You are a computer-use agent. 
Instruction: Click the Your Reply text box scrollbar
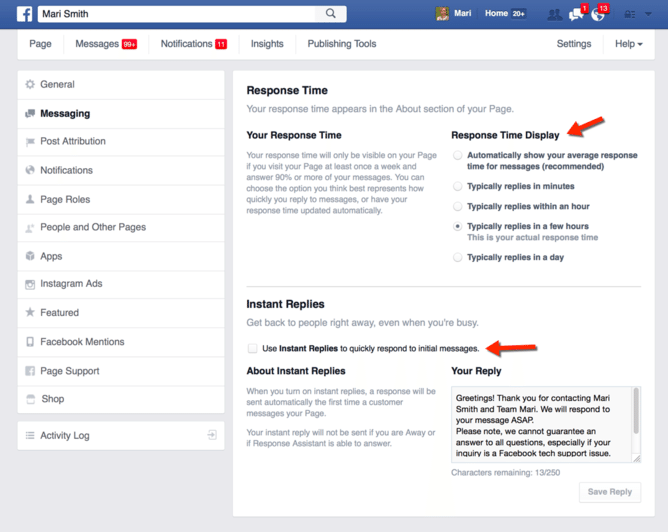pyautogui.click(x=636, y=411)
